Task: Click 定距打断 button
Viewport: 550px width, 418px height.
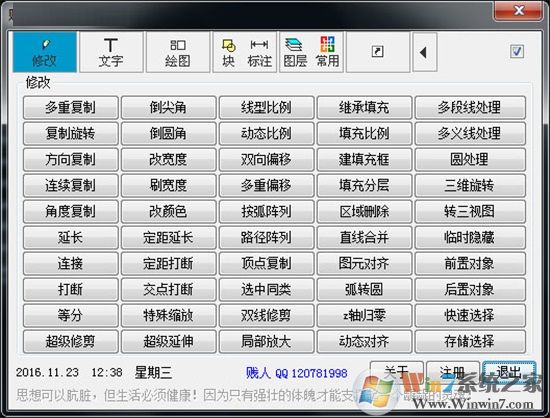Action: 168,263
